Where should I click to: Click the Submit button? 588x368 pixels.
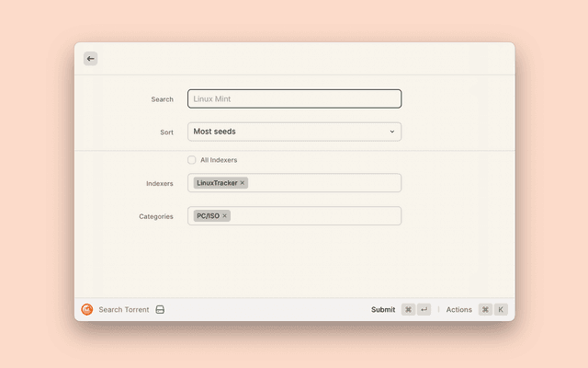point(383,310)
